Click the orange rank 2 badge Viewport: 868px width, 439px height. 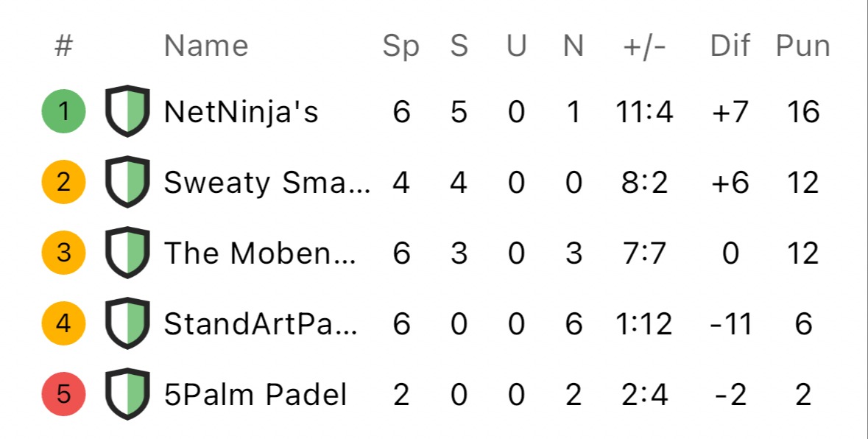(x=63, y=182)
